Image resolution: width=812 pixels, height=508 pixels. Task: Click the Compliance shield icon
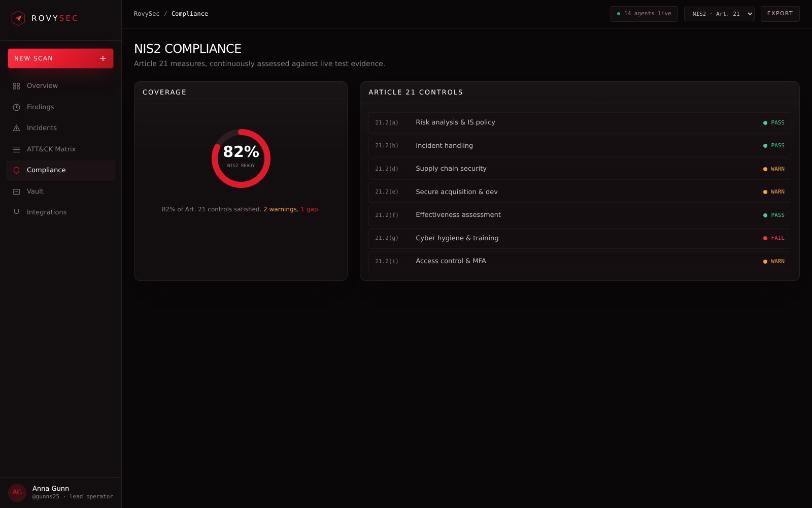[x=16, y=170]
